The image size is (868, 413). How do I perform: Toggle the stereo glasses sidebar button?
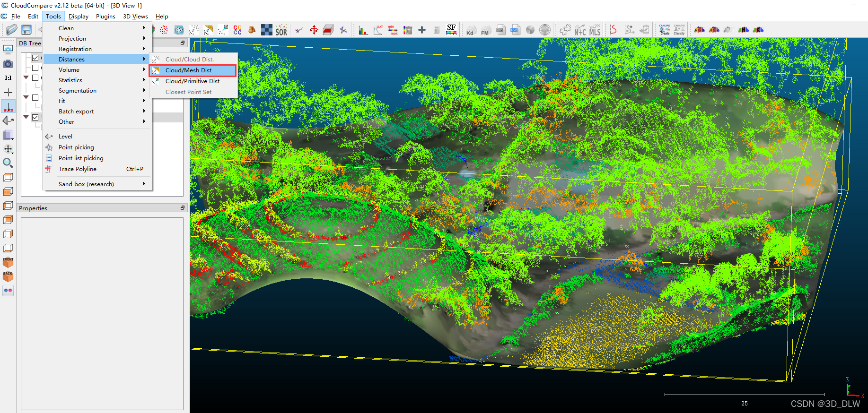pyautogui.click(x=8, y=291)
